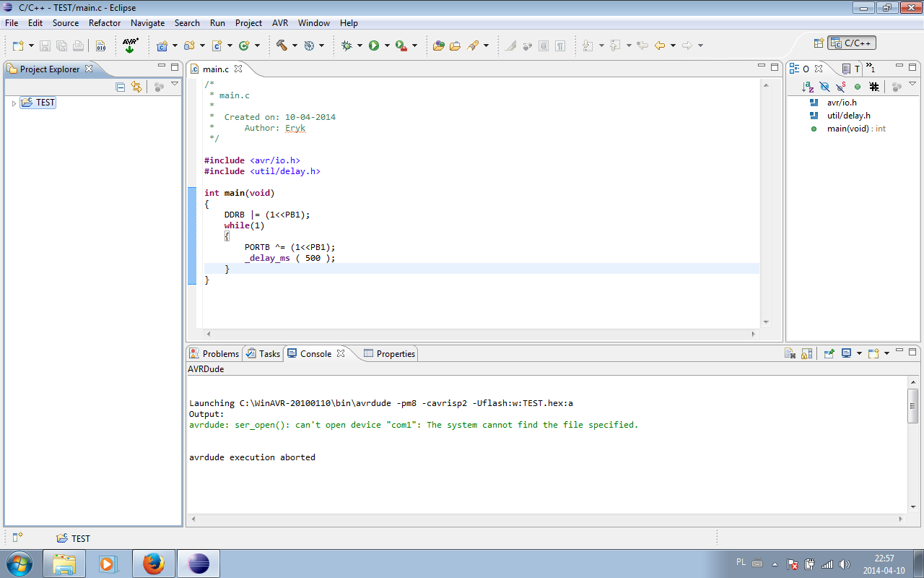The image size is (924, 578).
Task: Switch to the C/C++ perspective button
Action: (x=852, y=43)
